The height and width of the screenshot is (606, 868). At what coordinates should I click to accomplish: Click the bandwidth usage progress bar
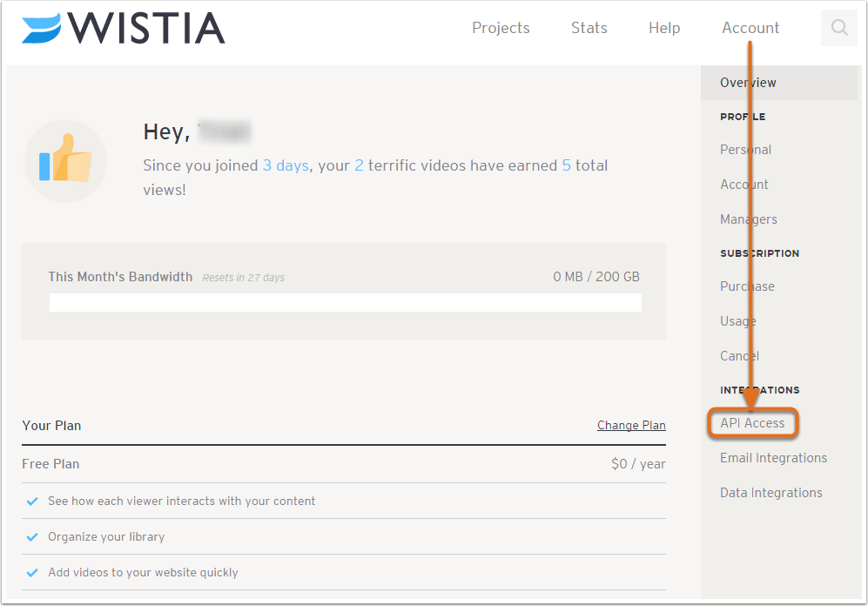pyautogui.click(x=345, y=303)
